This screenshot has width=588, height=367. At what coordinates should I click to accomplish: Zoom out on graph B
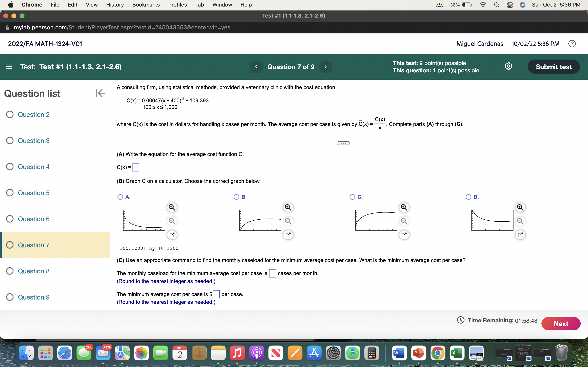coord(288,221)
